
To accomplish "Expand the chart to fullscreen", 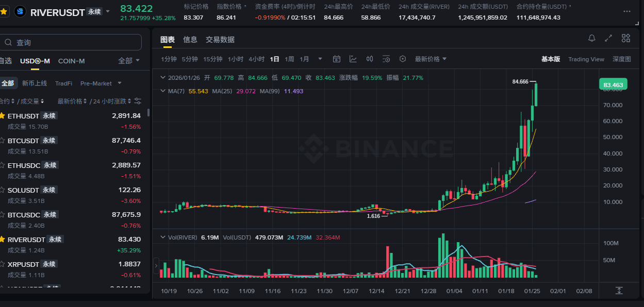I will coord(608,38).
